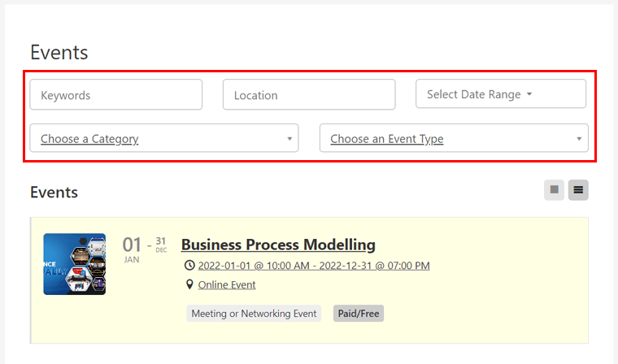Image resolution: width=618 pixels, height=364 pixels.
Task: Click the Keywords search field
Action: click(x=115, y=95)
